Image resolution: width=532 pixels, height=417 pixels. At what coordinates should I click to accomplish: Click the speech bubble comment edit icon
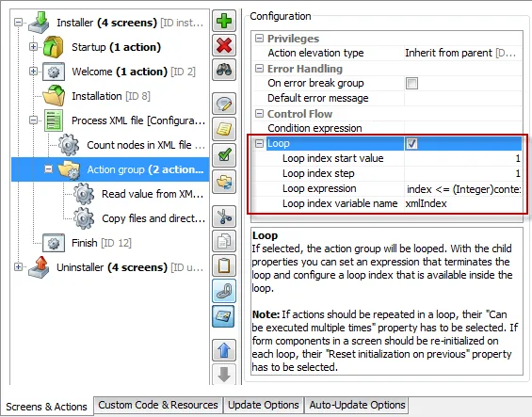[x=224, y=104]
